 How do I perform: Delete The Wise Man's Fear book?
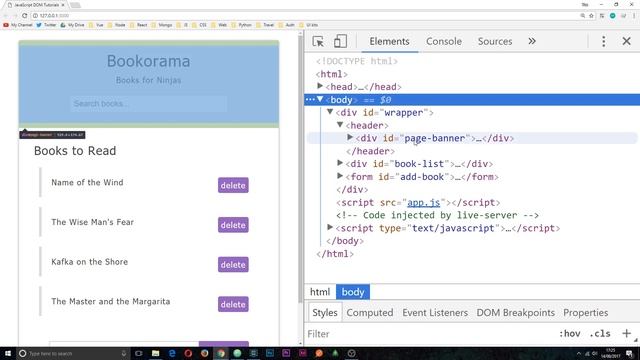coord(233,225)
